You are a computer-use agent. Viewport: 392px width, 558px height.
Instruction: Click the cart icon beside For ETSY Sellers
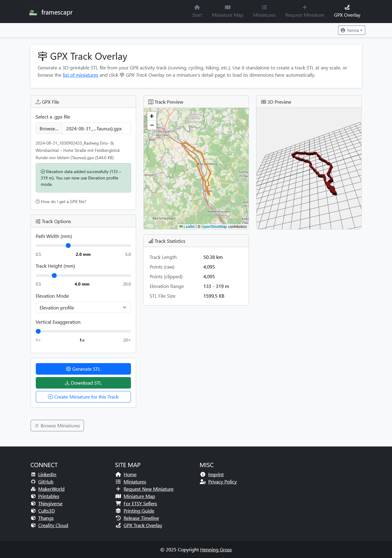click(x=118, y=504)
